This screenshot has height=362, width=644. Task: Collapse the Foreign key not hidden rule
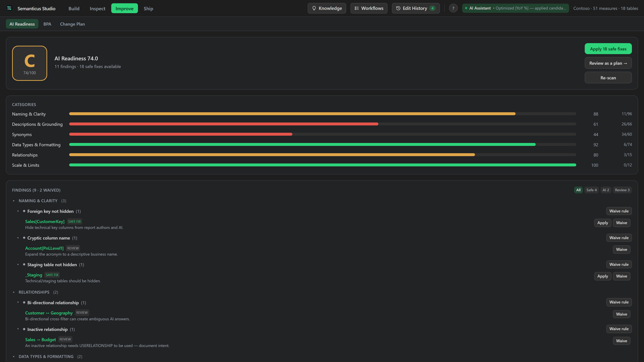point(18,211)
